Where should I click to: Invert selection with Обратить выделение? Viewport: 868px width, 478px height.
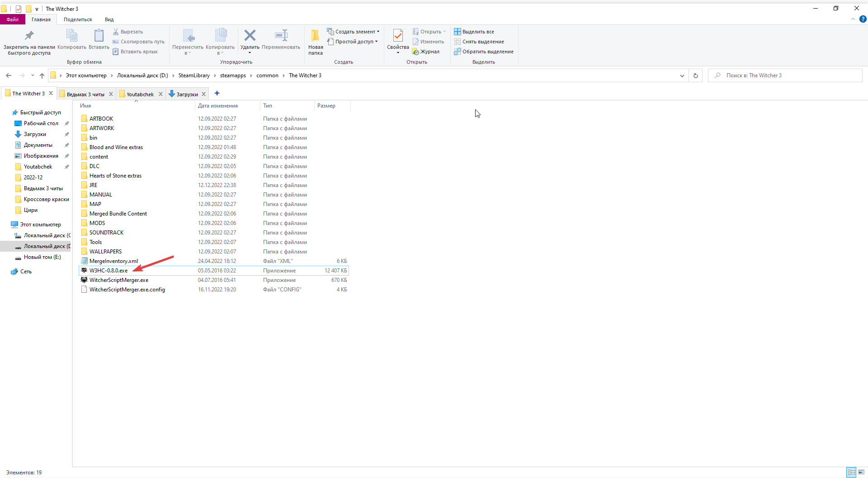tap(484, 52)
